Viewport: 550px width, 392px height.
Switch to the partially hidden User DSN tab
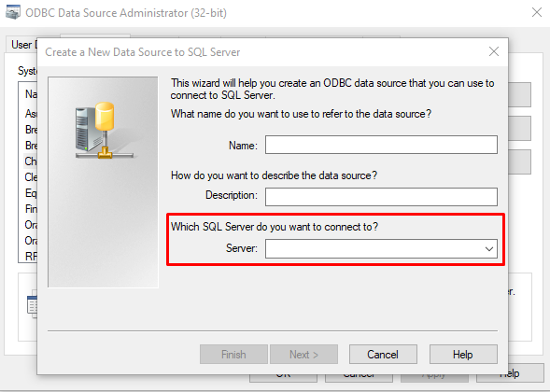pos(21,45)
